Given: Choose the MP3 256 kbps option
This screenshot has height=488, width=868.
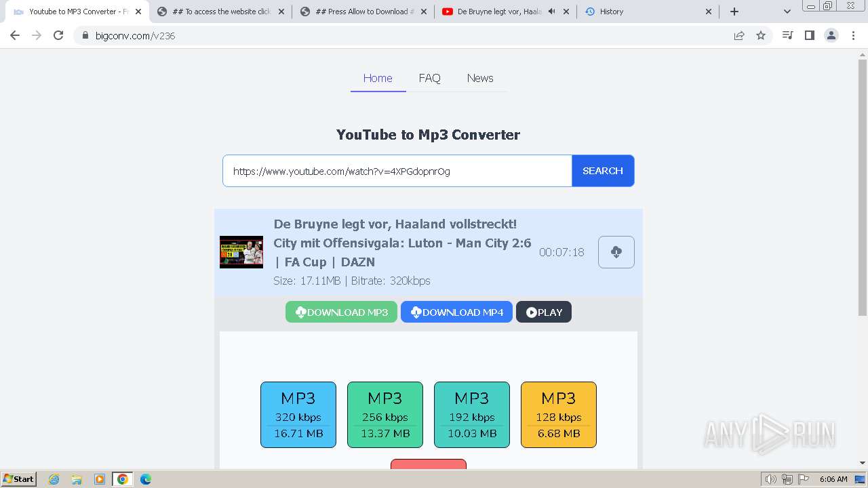Looking at the screenshot, I should 385,415.
